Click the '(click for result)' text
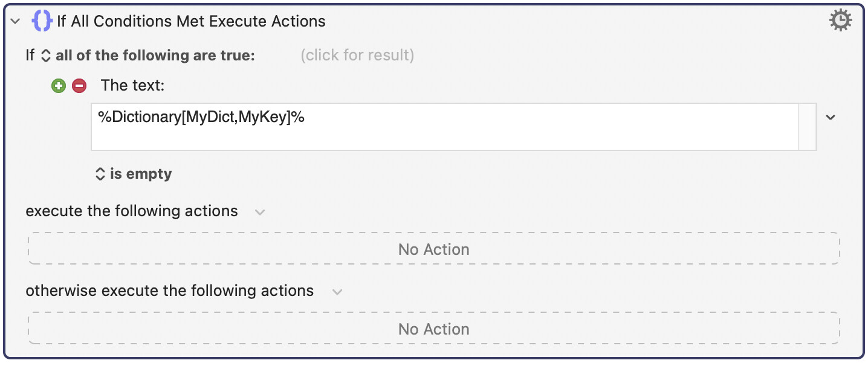The image size is (868, 366). pos(357,56)
